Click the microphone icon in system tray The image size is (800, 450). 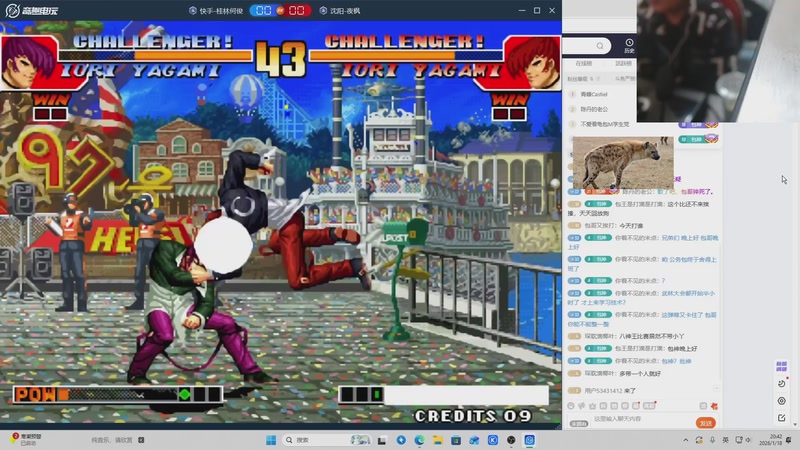(x=712, y=440)
